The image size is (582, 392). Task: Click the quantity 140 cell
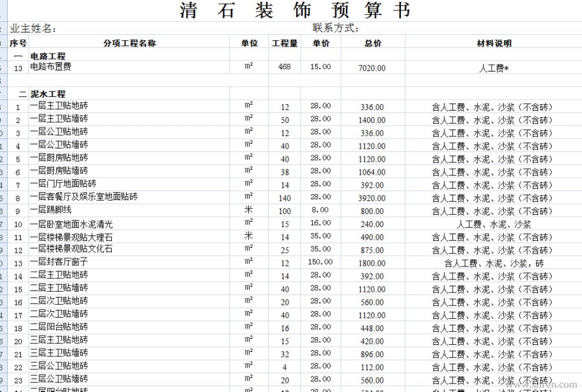coord(285,198)
